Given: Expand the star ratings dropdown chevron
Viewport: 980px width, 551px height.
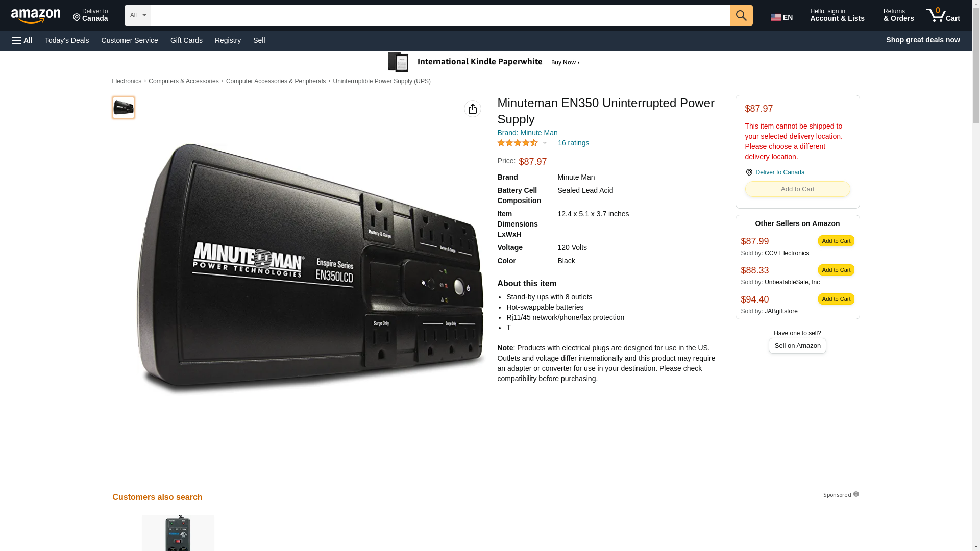Looking at the screenshot, I should (545, 143).
